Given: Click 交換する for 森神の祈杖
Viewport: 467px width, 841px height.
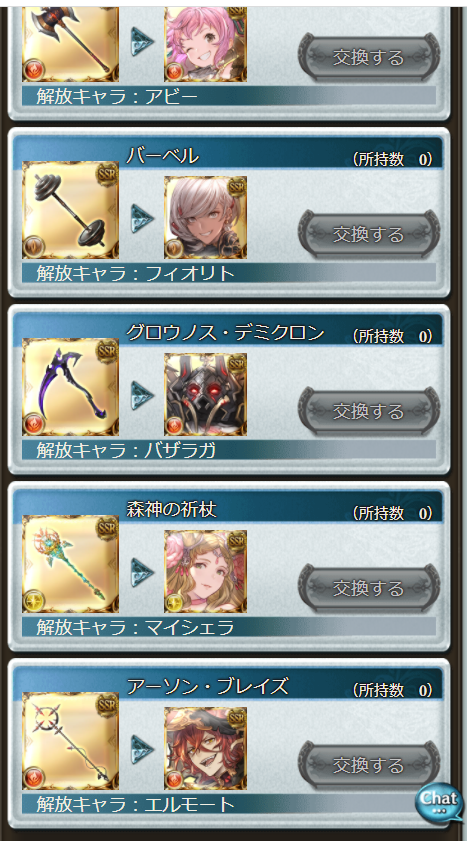Looking at the screenshot, I should [369, 588].
